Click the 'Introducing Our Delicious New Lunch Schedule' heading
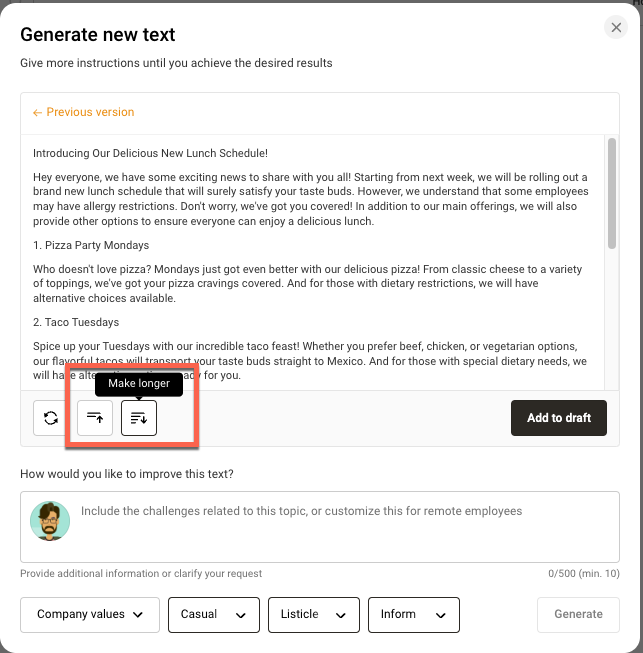643x653 pixels. (150, 153)
